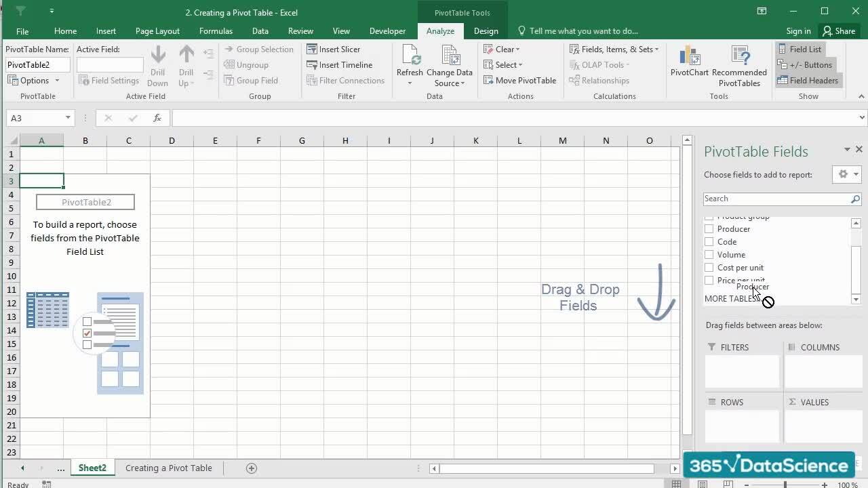Toggle the +/- Buttons option

804,64
